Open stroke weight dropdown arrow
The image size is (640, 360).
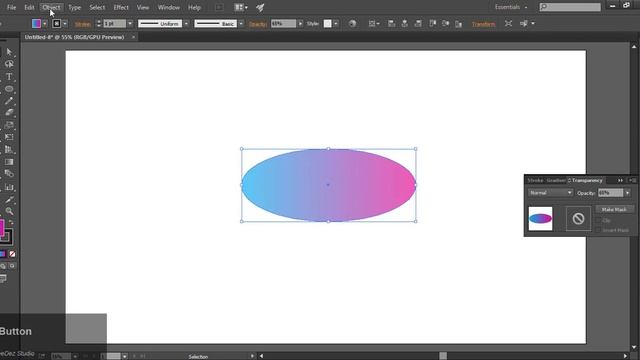pos(130,24)
